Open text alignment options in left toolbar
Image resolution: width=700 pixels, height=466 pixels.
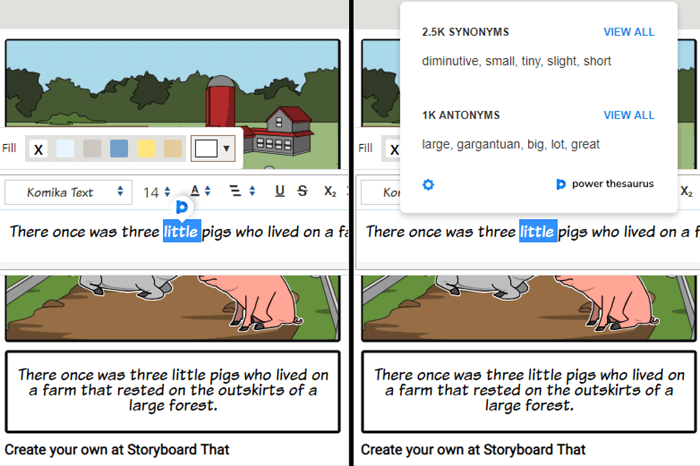coord(242,191)
